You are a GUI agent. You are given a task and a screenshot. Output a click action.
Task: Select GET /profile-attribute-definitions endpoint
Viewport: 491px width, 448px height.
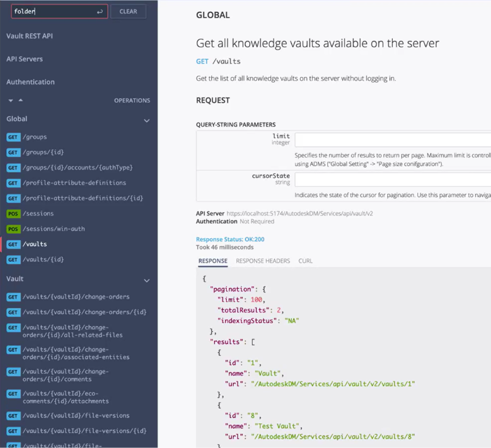[74, 183]
